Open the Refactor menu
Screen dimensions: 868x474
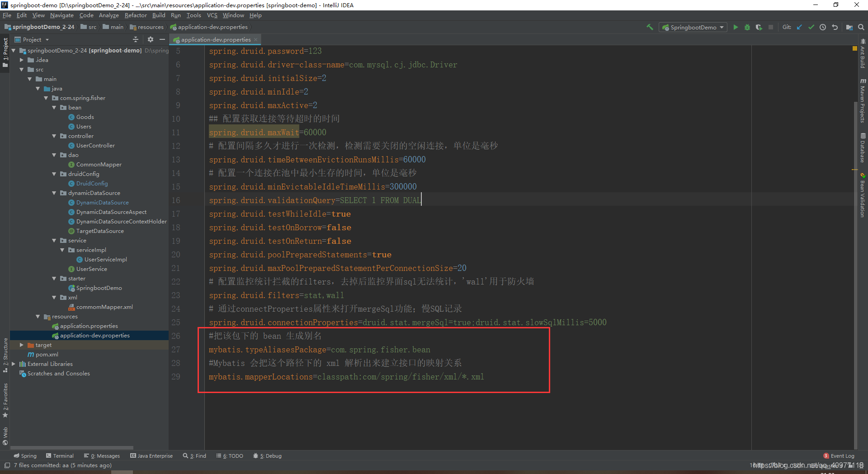coord(136,15)
